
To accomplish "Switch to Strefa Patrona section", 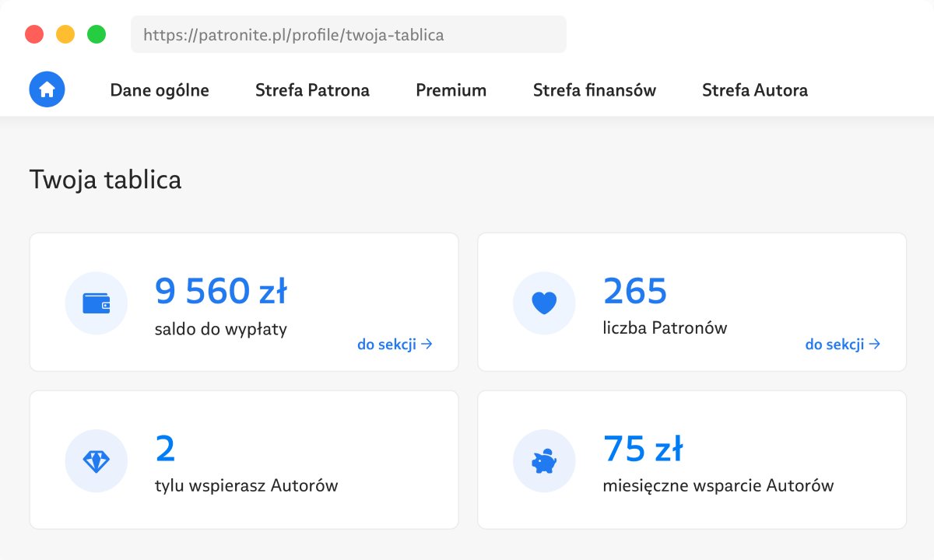I will pyautogui.click(x=312, y=90).
